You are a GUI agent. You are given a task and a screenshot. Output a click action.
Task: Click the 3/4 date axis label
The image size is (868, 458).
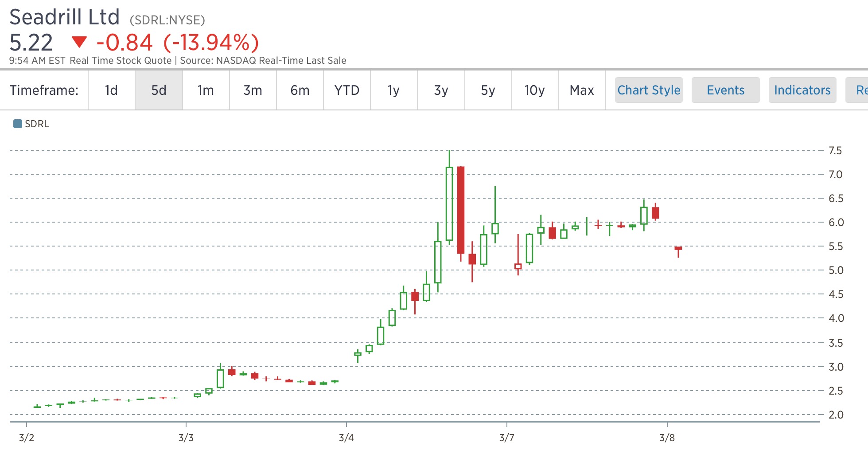pyautogui.click(x=346, y=438)
